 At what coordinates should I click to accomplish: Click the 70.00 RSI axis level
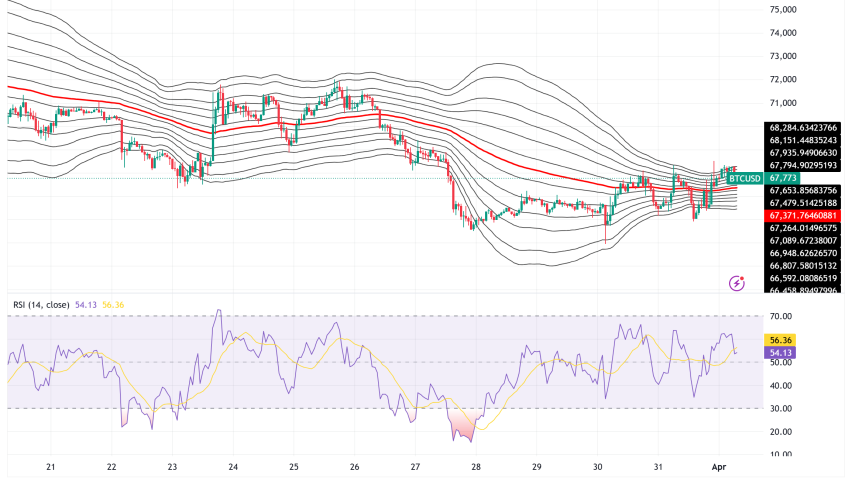pyautogui.click(x=780, y=317)
